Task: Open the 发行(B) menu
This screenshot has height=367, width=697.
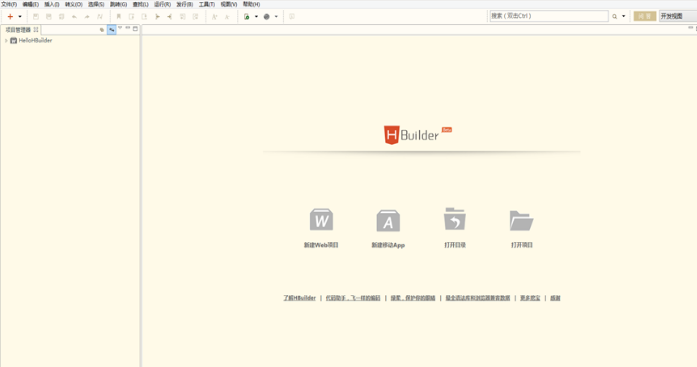Action: (x=184, y=4)
